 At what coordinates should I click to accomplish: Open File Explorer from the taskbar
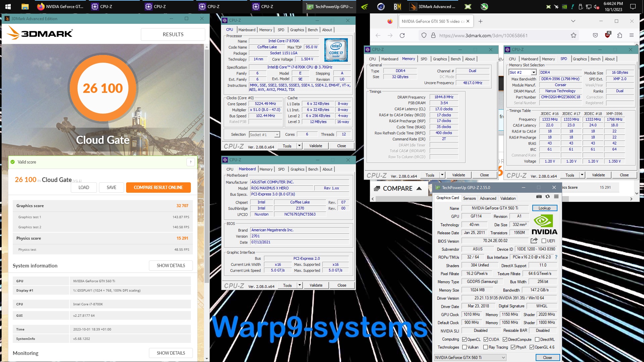coord(25,6)
